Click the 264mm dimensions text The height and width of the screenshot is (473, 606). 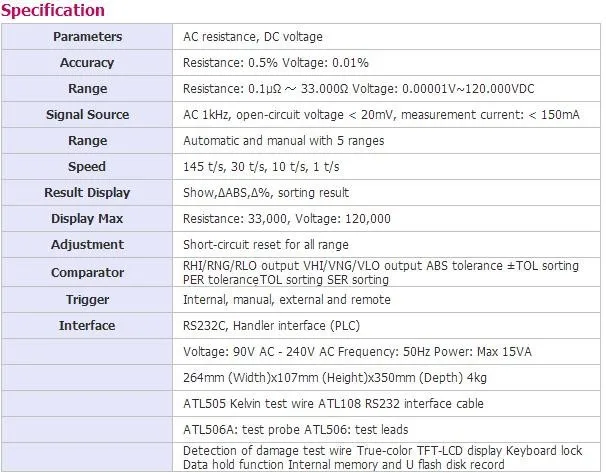pyautogui.click(x=335, y=378)
